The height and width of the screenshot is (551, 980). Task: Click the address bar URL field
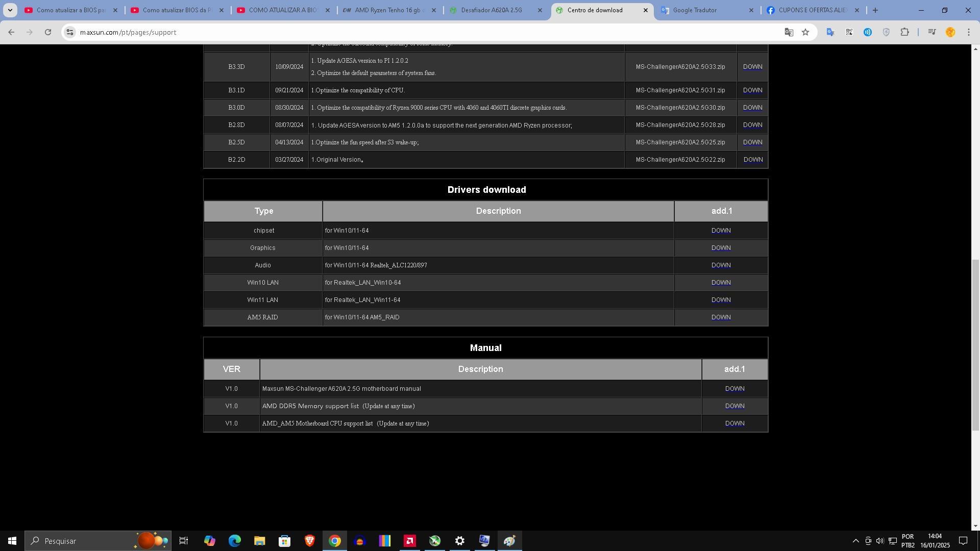(429, 32)
